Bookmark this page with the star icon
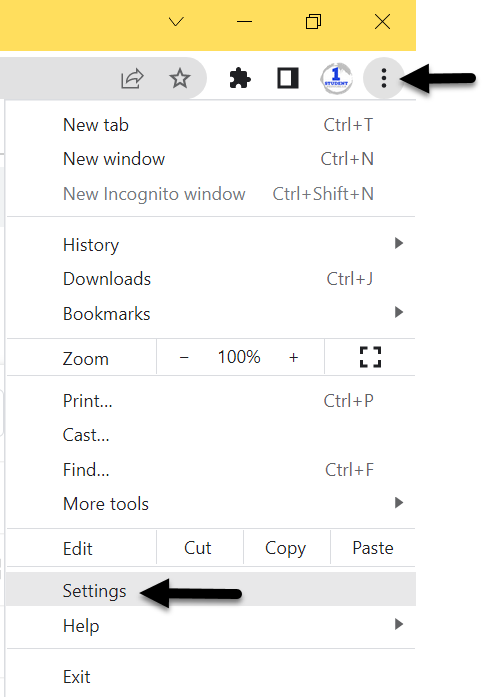 coord(180,79)
